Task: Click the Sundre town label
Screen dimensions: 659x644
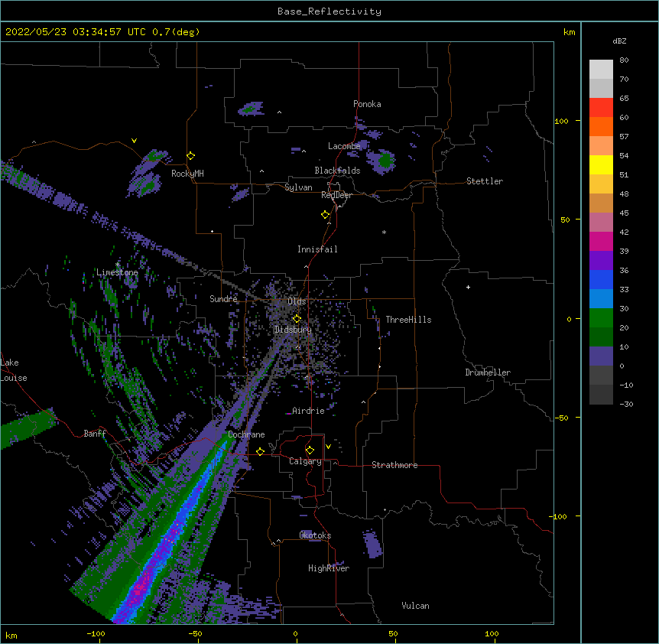Action: tap(223, 299)
